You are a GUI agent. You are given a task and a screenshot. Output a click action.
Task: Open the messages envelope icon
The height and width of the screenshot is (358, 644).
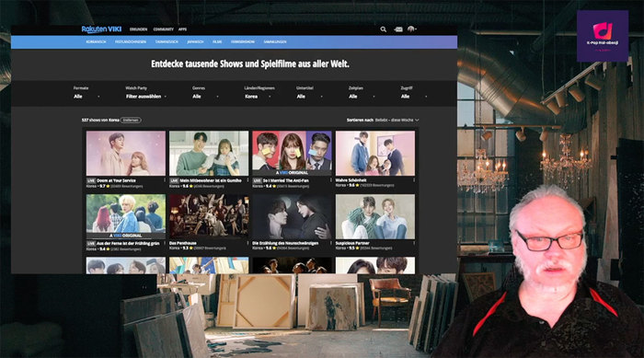click(x=398, y=29)
